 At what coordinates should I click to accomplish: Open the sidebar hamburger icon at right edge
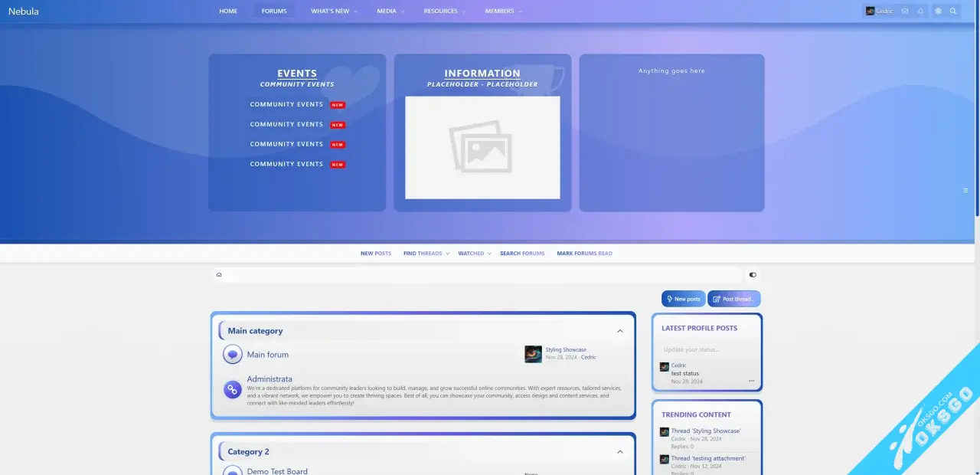[965, 190]
